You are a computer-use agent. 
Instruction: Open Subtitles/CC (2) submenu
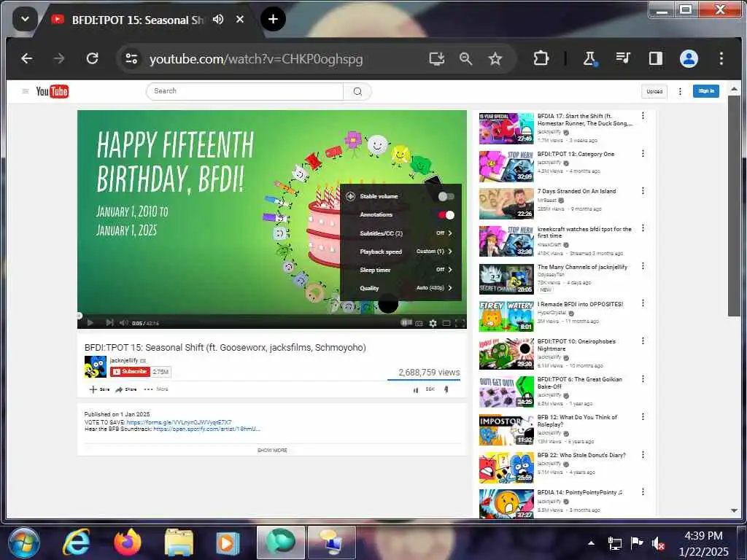pyautogui.click(x=400, y=233)
